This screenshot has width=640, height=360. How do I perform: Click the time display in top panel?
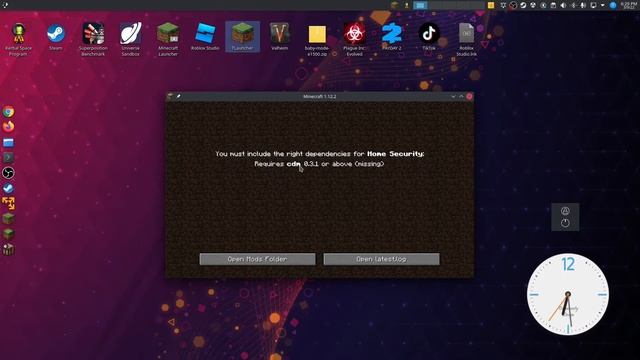[x=629, y=5]
